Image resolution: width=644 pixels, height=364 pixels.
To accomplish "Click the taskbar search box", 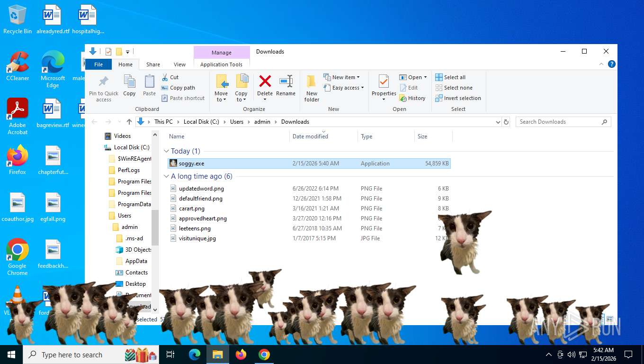I will pos(91,355).
